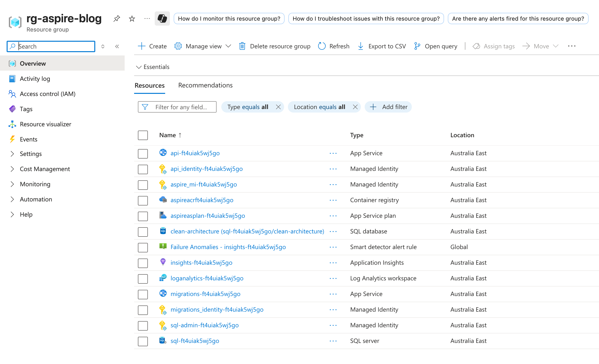This screenshot has width=599, height=364.
Task: Check the migrations_identity-ft4uiak5wj5go row checkbox
Action: 143,310
